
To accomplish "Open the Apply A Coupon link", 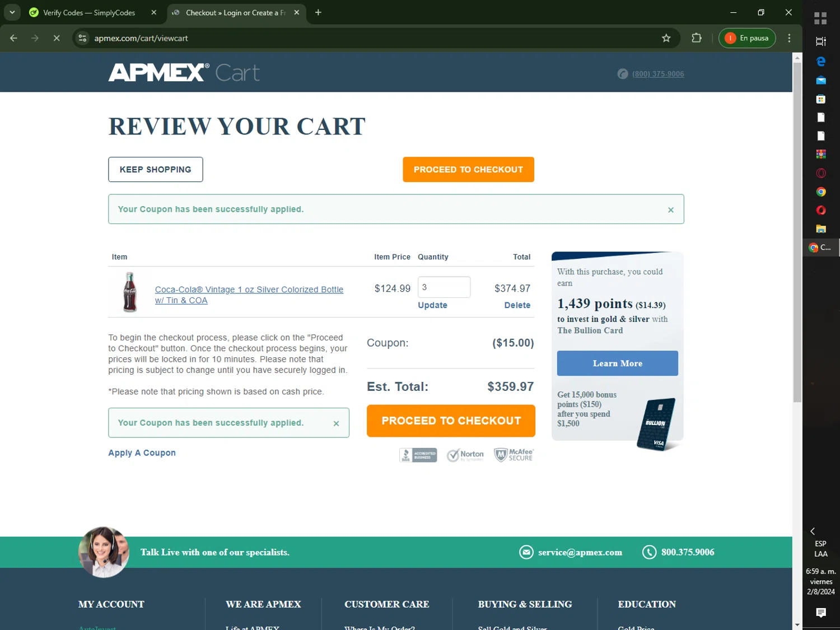I will [x=142, y=453].
